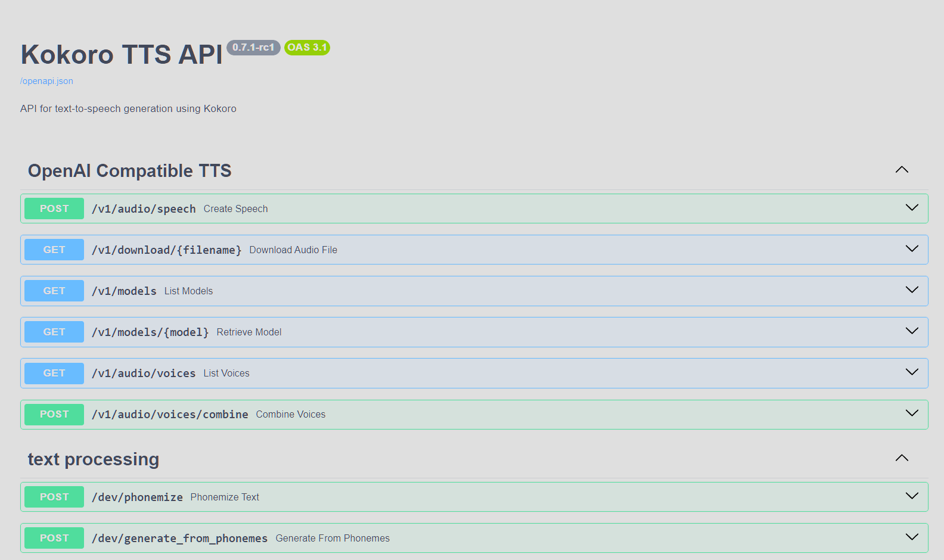Expand the List Voices endpoint chevron
The image size is (944, 560).
[x=912, y=372]
